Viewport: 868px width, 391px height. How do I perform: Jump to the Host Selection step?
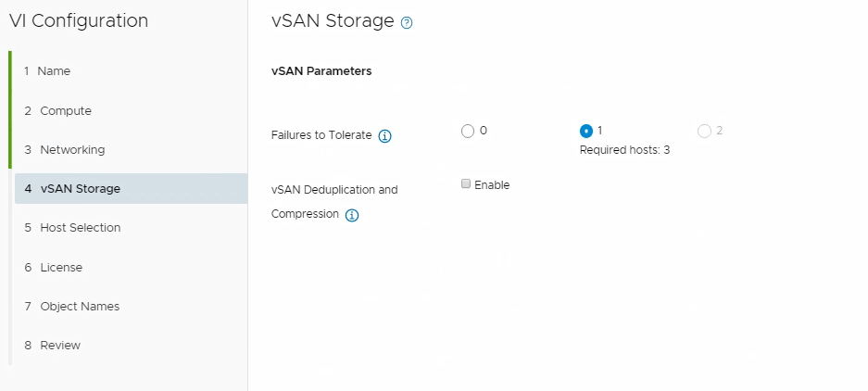click(80, 228)
